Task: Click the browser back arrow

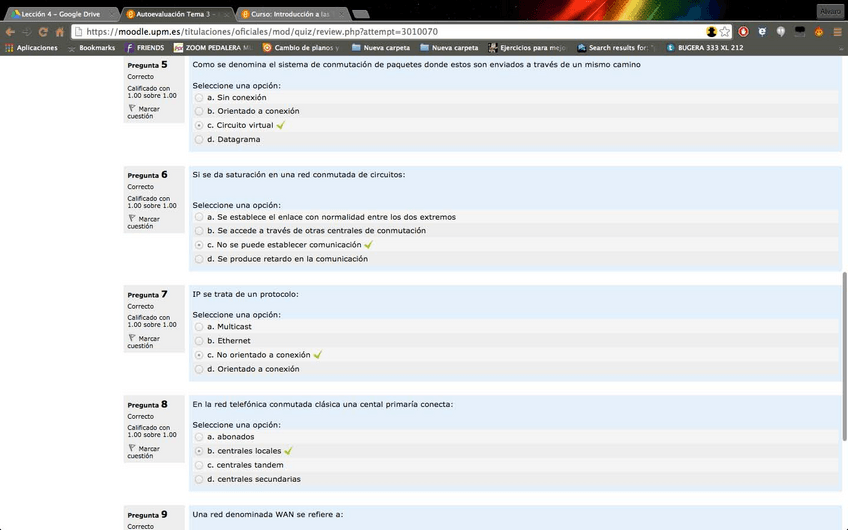Action: coord(10,31)
